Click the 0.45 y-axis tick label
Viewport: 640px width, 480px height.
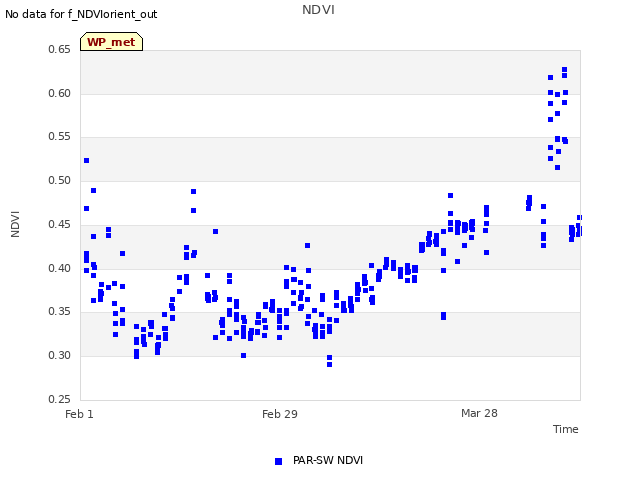coord(59,224)
